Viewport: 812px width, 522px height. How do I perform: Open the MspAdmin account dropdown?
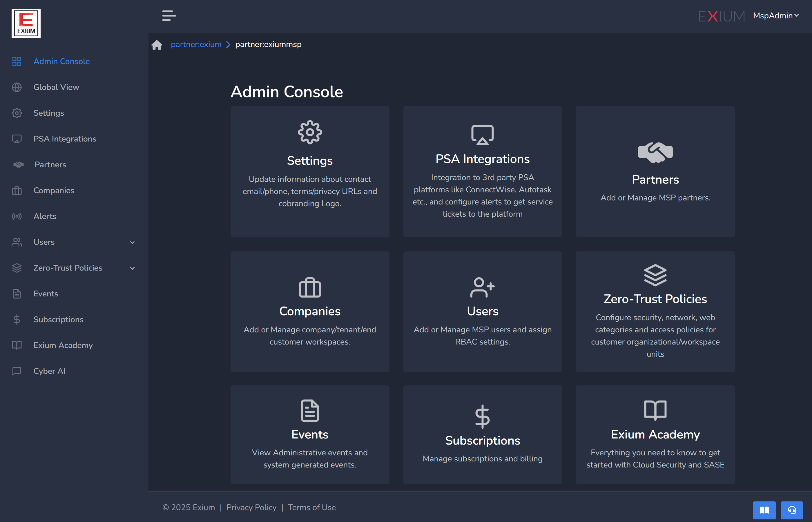(776, 16)
